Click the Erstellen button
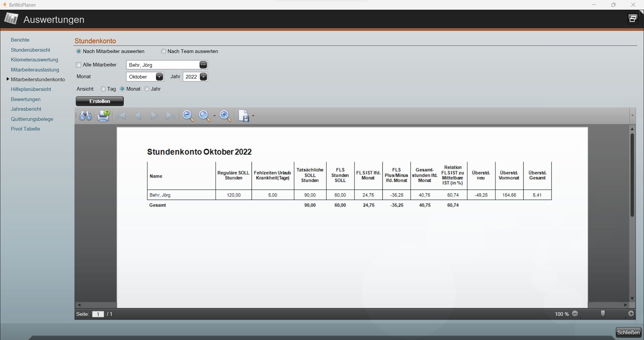Screen dimensions: 644x340 tap(100, 101)
